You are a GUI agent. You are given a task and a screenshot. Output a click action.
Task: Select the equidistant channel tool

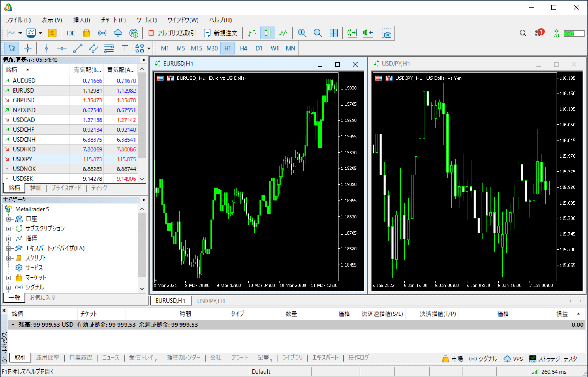pyautogui.click(x=93, y=48)
